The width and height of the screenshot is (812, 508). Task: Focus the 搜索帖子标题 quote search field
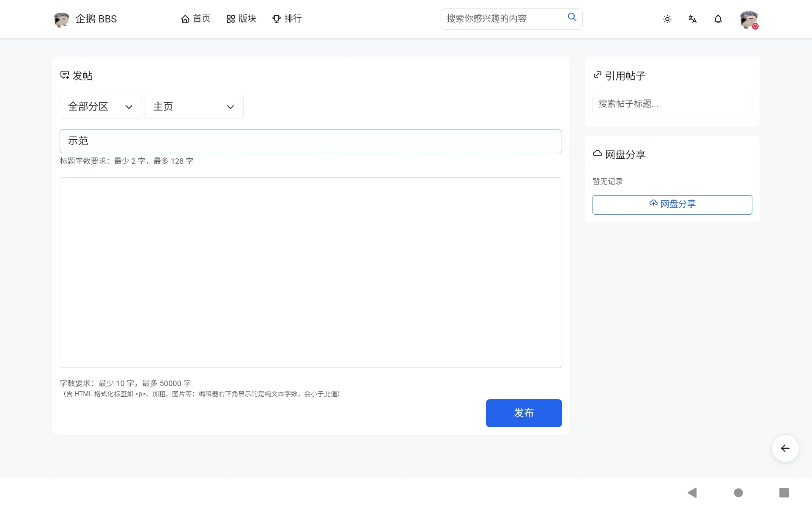tap(672, 104)
